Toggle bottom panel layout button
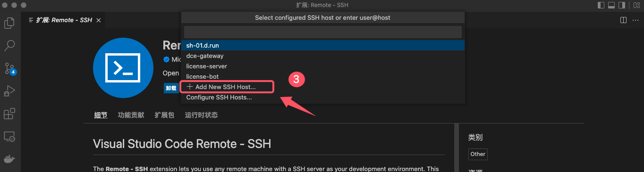Screen dimensions: 644x172 (611, 5)
